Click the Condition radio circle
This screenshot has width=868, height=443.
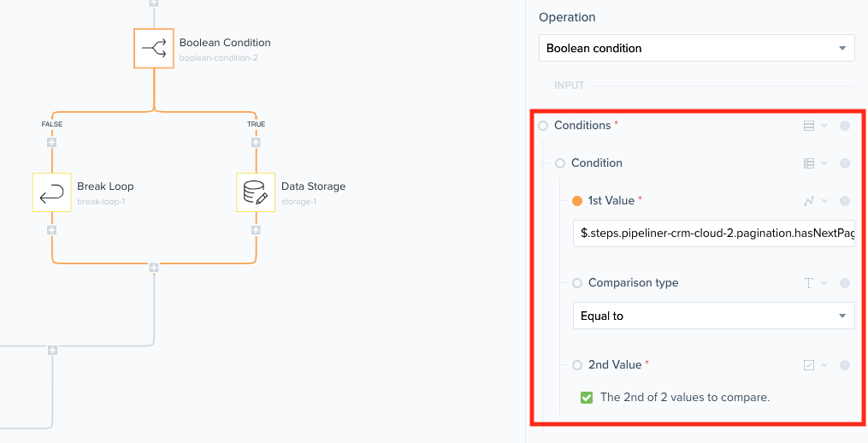[560, 163]
